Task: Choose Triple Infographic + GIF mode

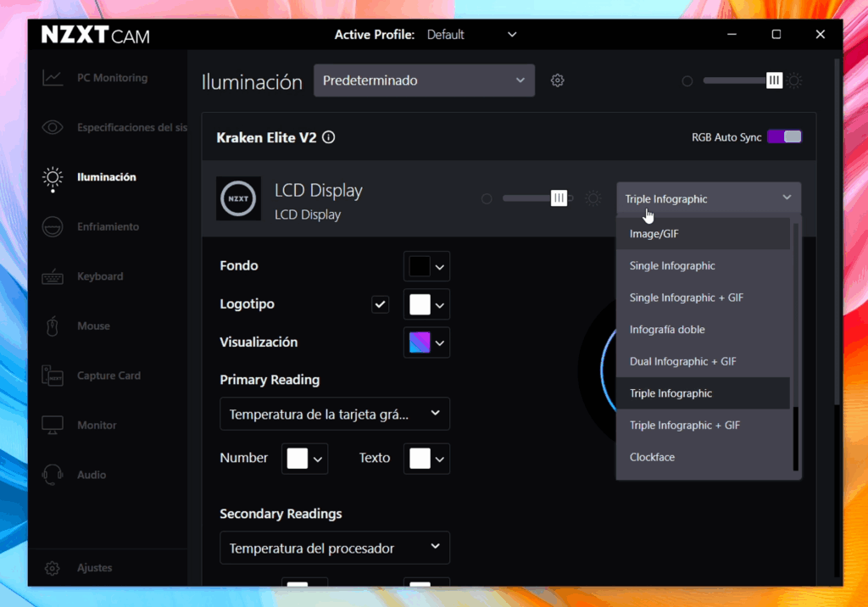Action: 703,426
